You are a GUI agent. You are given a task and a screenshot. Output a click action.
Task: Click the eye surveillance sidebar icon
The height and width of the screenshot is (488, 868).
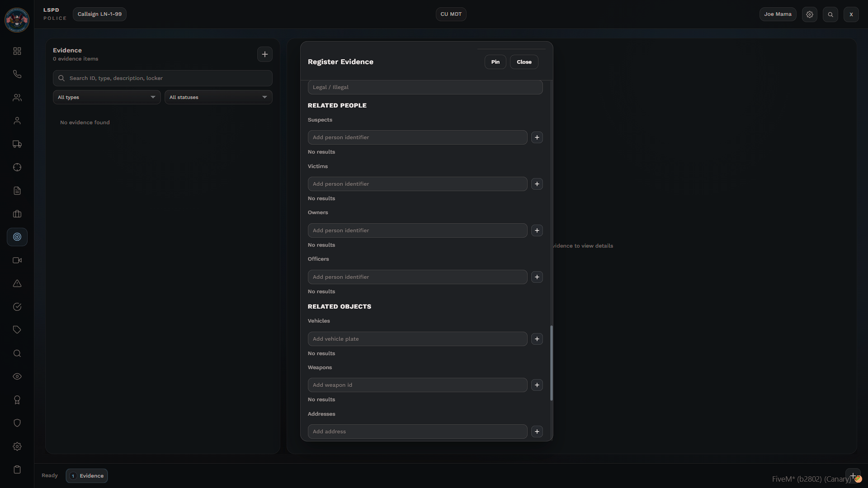pos(17,376)
